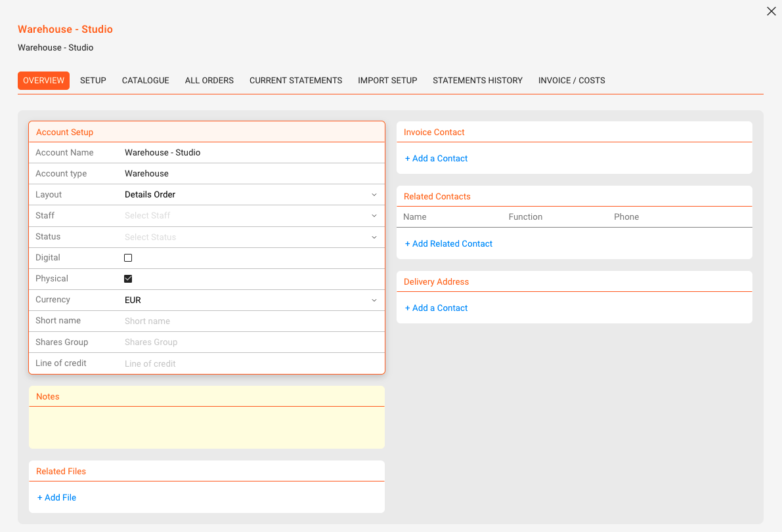Image resolution: width=782 pixels, height=532 pixels.
Task: Close the Warehouse - Studio dialog
Action: [771, 11]
